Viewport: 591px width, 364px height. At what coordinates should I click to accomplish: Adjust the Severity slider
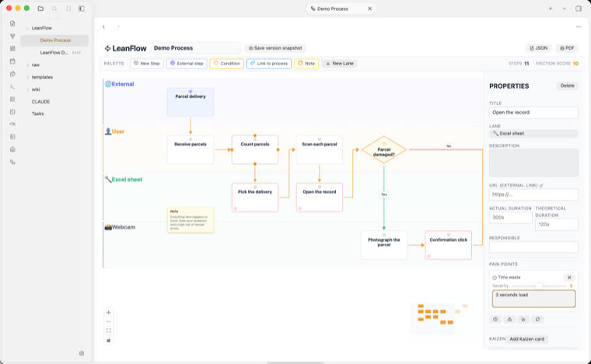[539, 286]
